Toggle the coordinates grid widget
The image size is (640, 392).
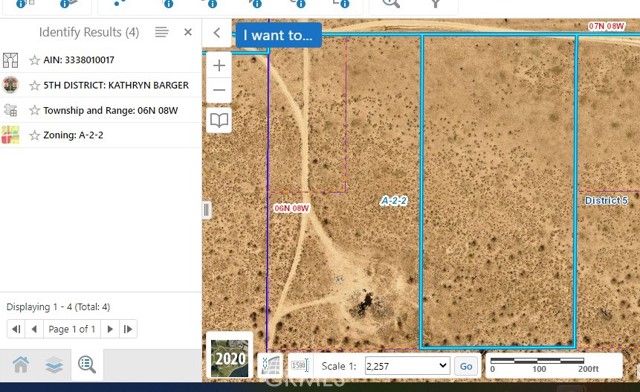click(x=271, y=365)
